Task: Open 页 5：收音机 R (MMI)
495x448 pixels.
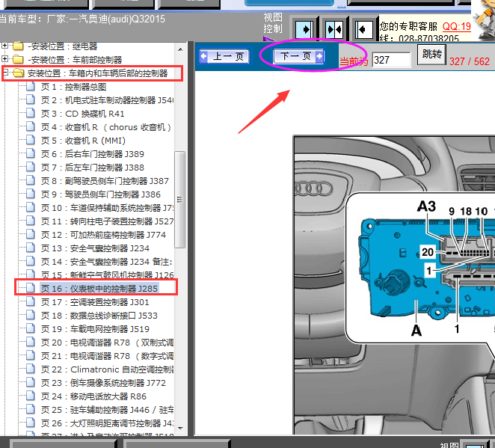Action: click(x=83, y=141)
